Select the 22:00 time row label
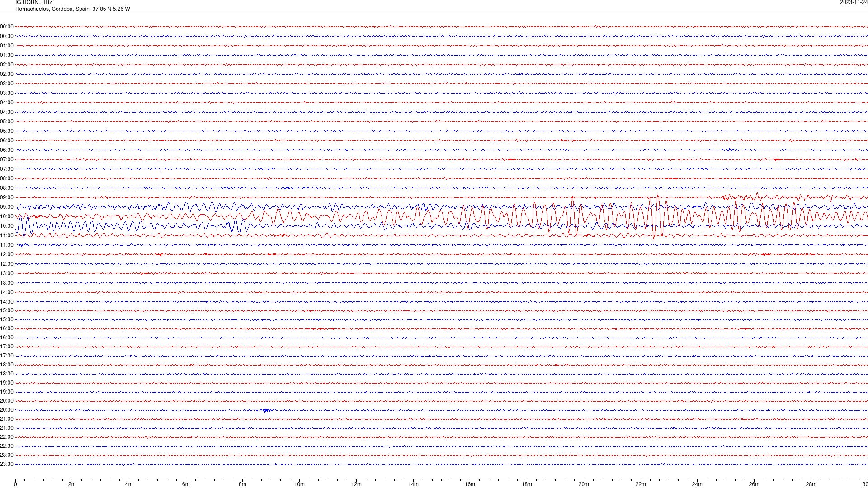The height and width of the screenshot is (488, 868). click(7, 437)
